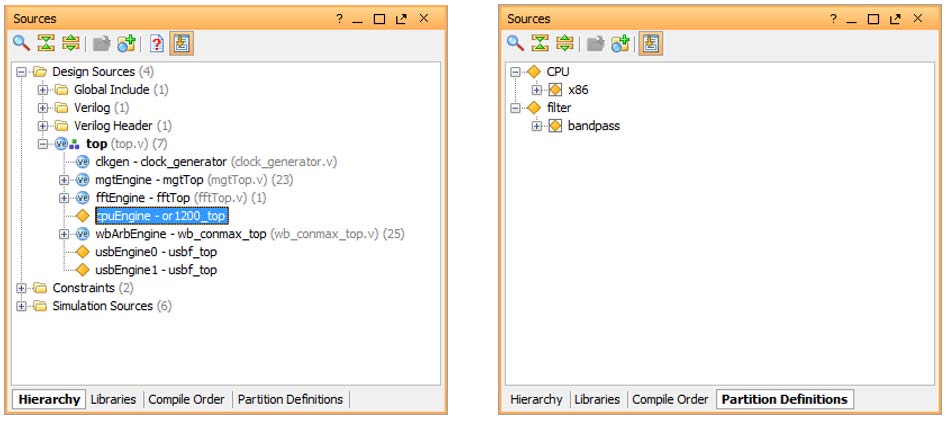Viewport: 948px width, 423px height.
Task: Click the Add Sources plus icon above Design Sources tree
Action: 126,43
